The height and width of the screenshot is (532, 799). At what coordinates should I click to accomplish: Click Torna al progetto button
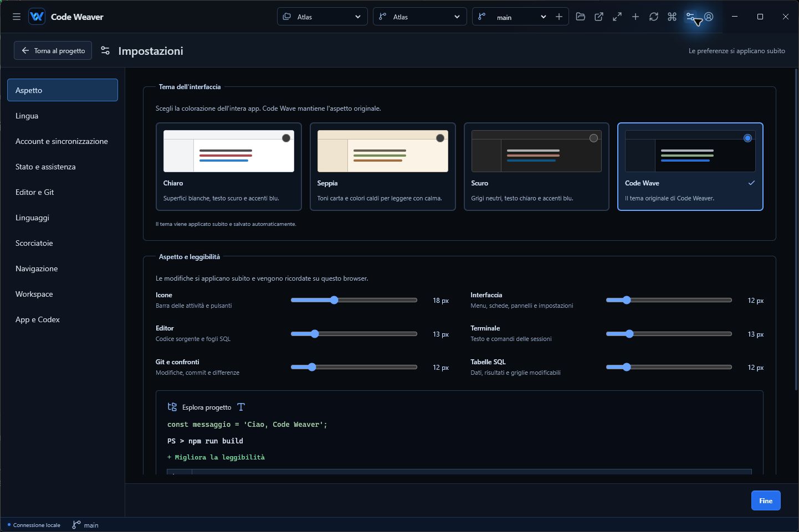(x=53, y=50)
